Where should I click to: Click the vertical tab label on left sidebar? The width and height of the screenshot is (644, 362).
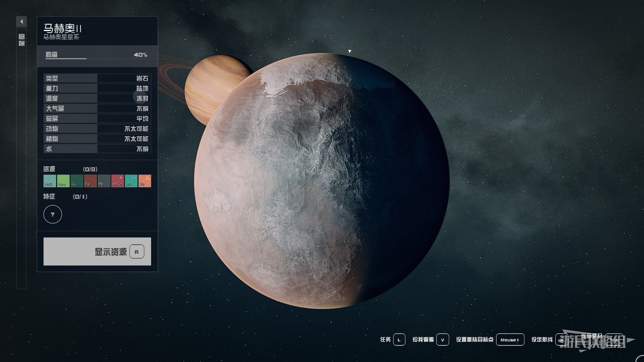pos(22,40)
